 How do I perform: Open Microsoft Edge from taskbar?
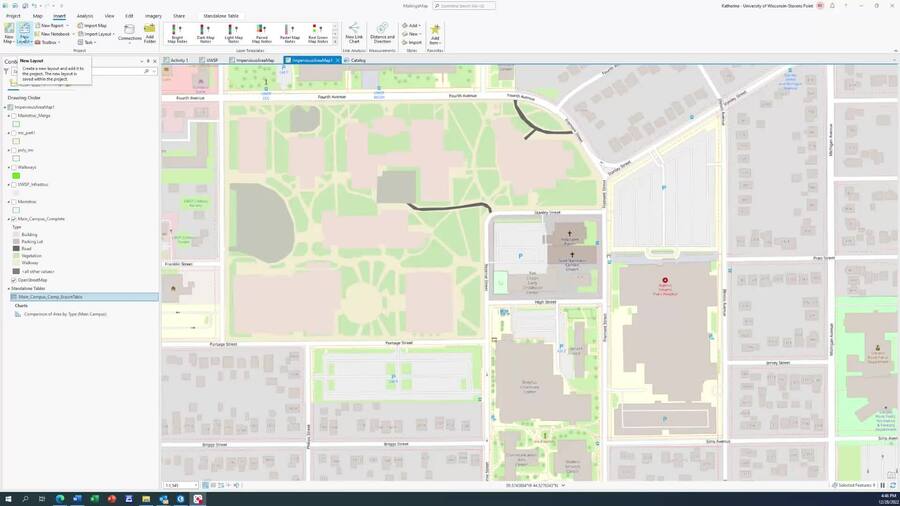(60, 499)
